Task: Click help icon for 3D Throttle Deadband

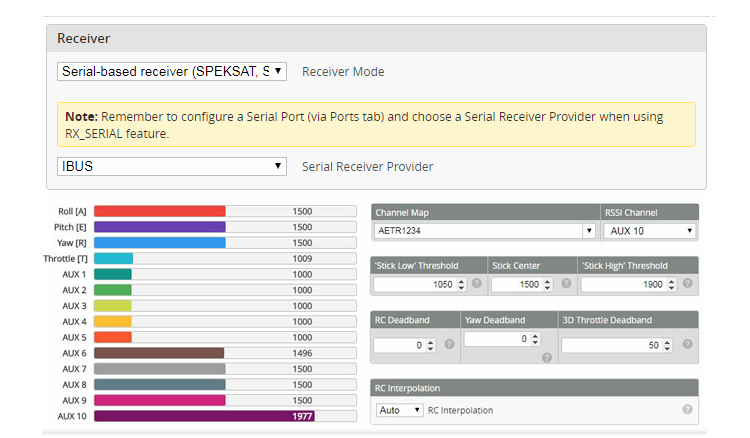Action: pos(686,344)
